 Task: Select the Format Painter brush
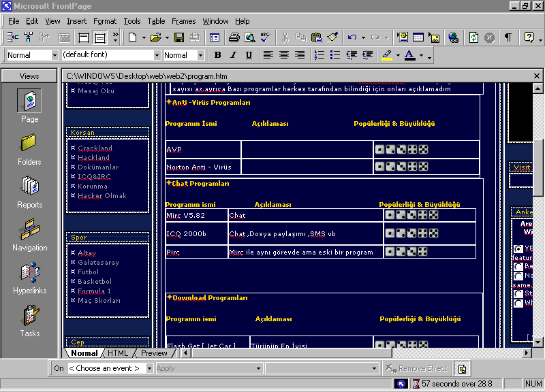pos(332,37)
